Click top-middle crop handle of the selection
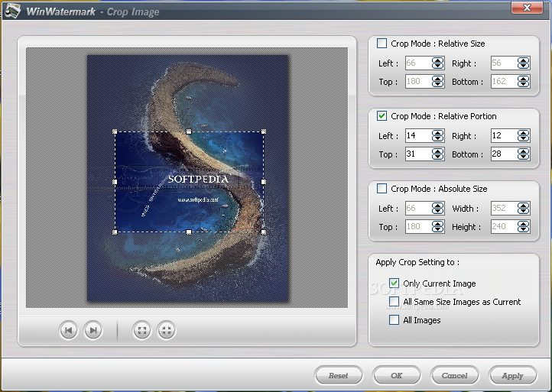Viewport: 552px width, 392px height. [x=190, y=132]
